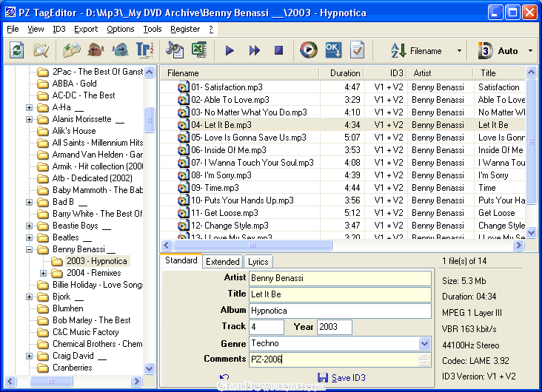Open the ABBA - Gold folder
542x392 pixels.
tap(74, 84)
